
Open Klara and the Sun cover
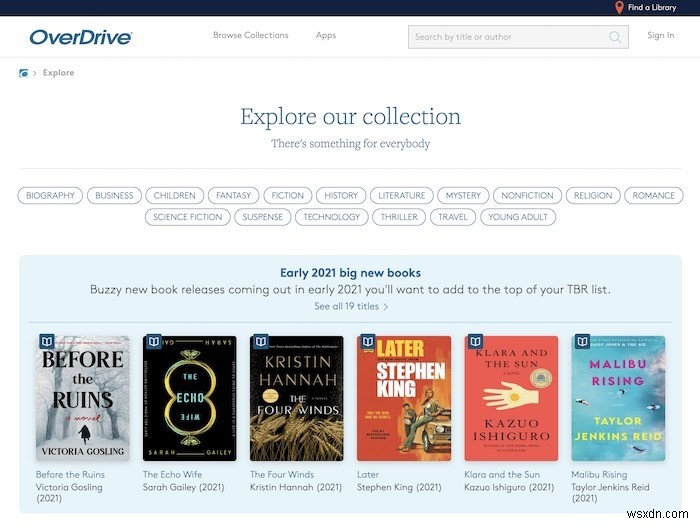511,398
